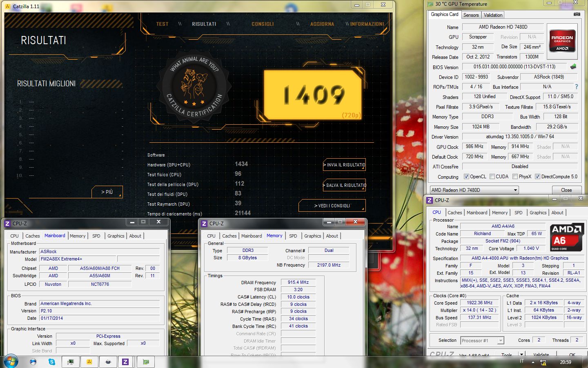Switch to the Validation tab in GPU-Z
Image resolution: width=588 pixels, height=368 pixels.
pyautogui.click(x=493, y=15)
